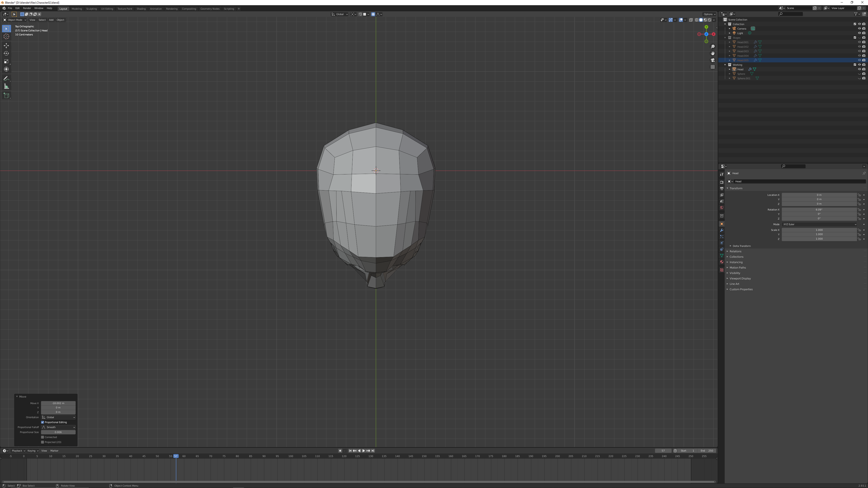Choose the Add Cube tool
The height and width of the screenshot is (488, 868).
(6, 96)
